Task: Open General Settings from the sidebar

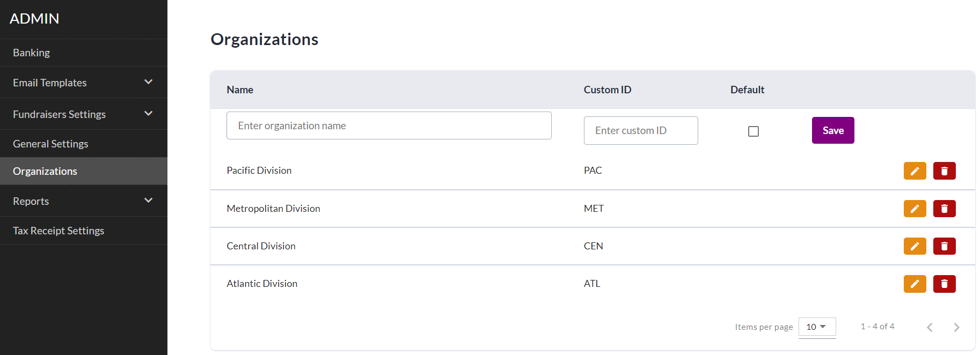Action: (50, 144)
